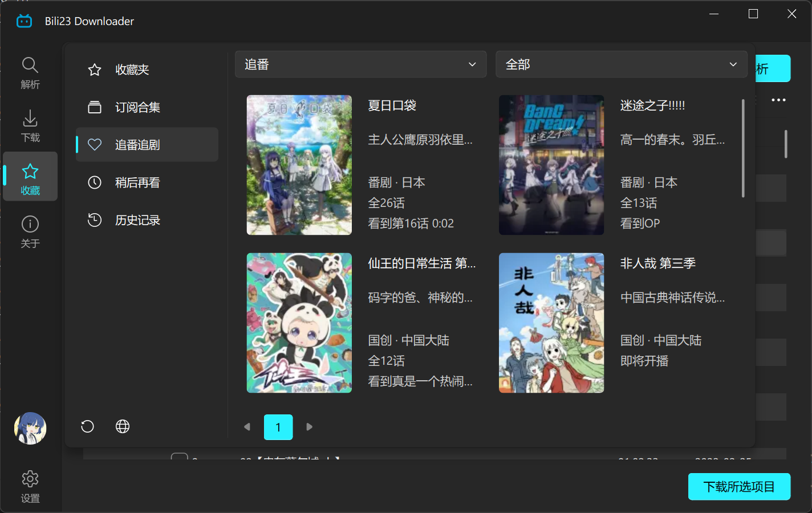Screen dimensions: 812x513
Task: Click the box icon beside 订阅合集
Action: click(x=95, y=107)
